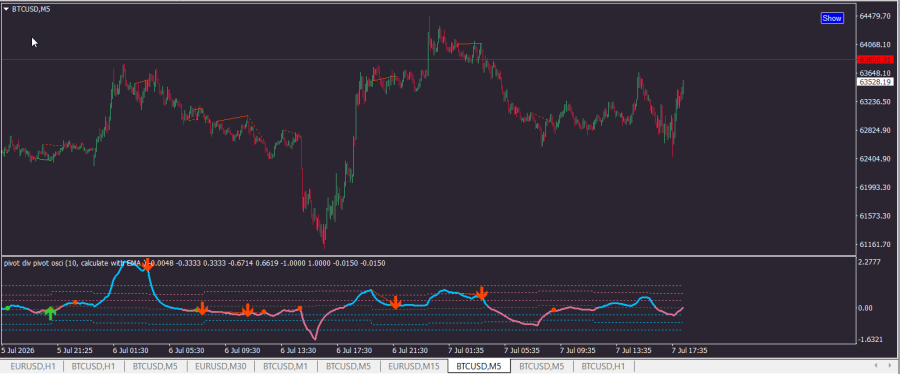This screenshot has height=374, width=900.
Task: Click the 5 Jul 2026 time label
Action: pos(18,350)
